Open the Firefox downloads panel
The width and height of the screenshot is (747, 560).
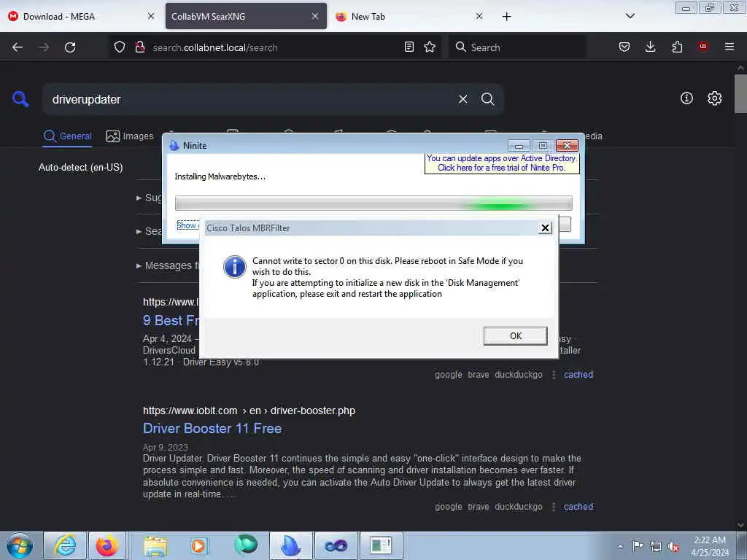point(650,47)
